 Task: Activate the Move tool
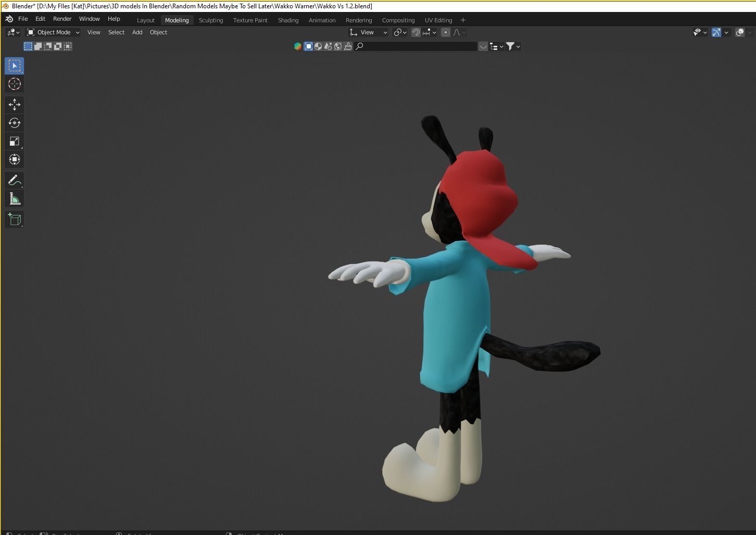[x=15, y=105]
